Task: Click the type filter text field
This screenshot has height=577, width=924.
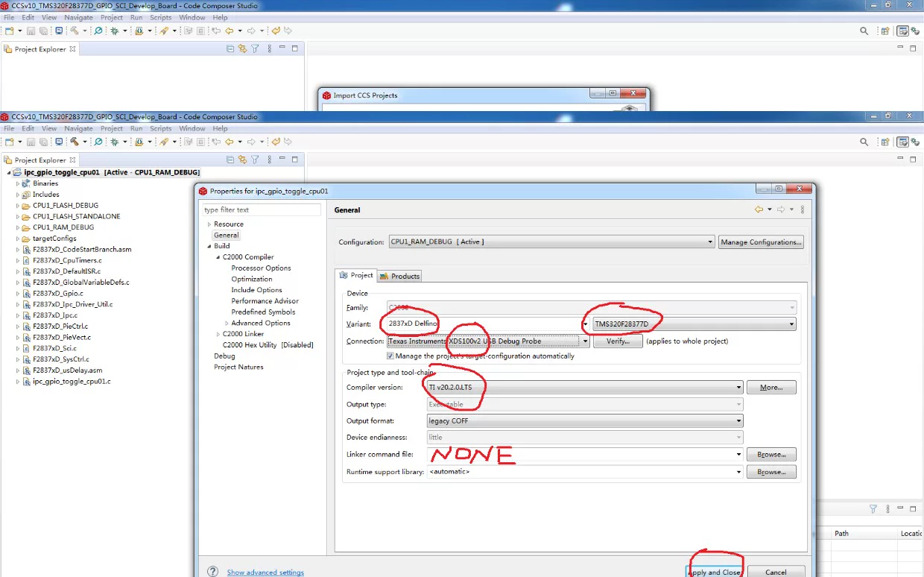Action: tap(261, 210)
